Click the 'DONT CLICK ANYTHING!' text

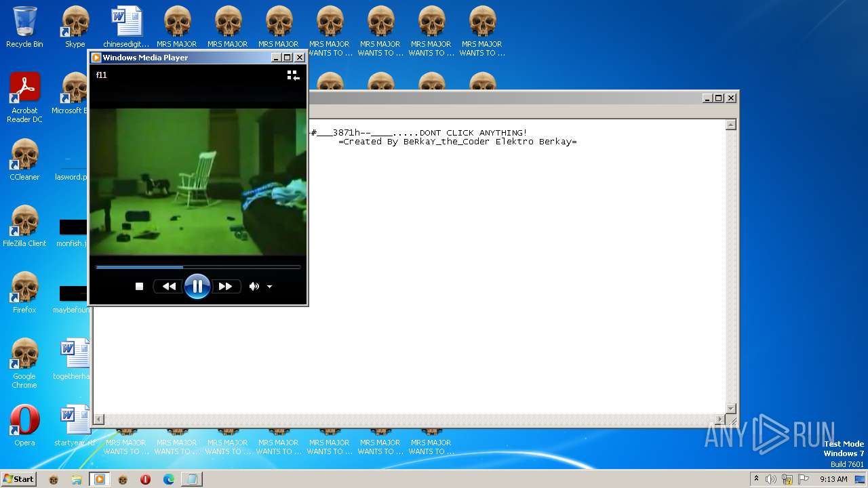tap(473, 133)
